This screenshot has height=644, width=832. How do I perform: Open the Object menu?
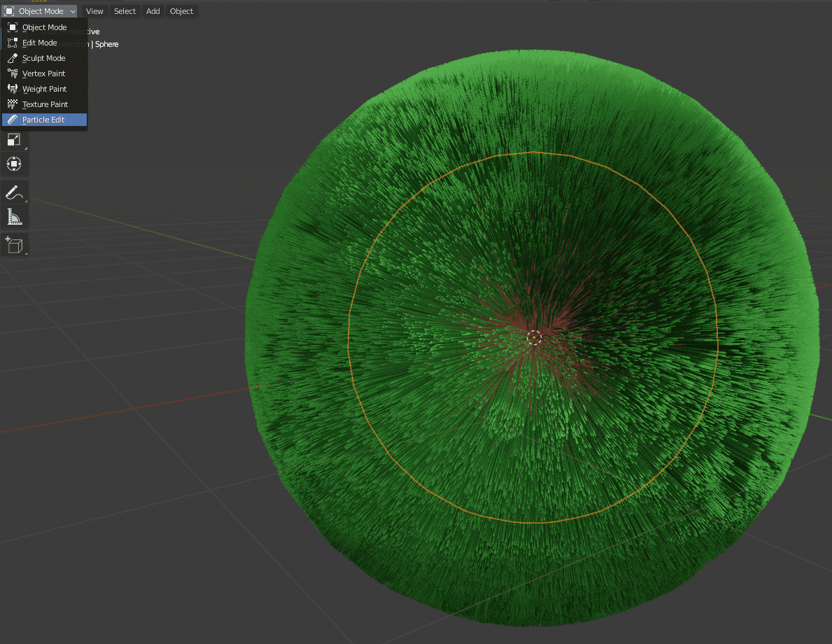(x=181, y=10)
